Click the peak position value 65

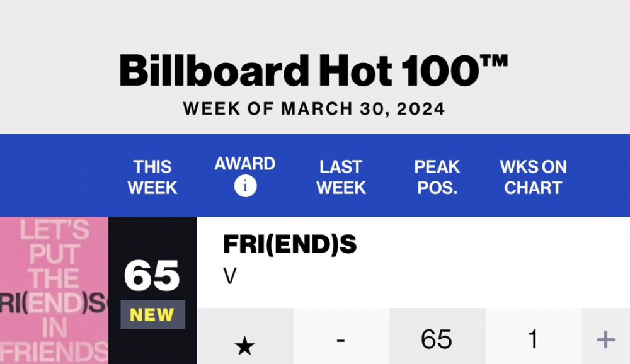click(x=437, y=339)
